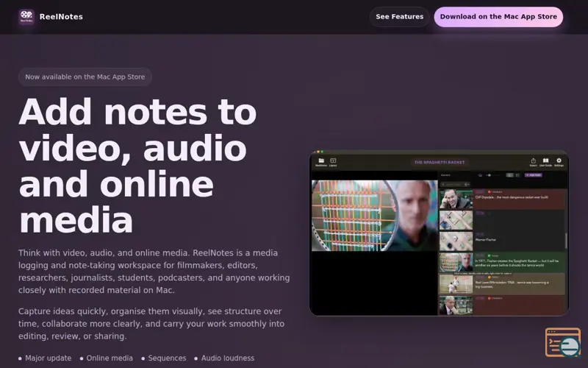
Task: Click the ReelNotes folder icon in app preview
Action: point(321,162)
